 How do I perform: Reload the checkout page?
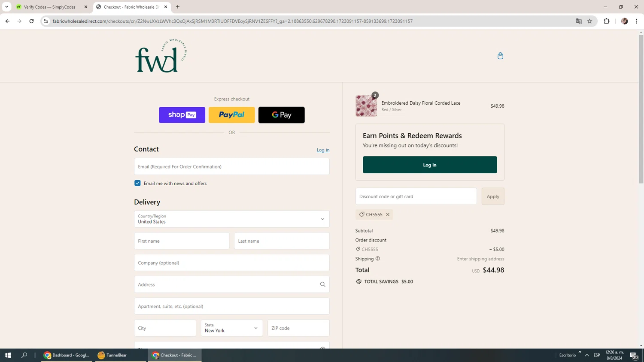[x=31, y=21]
